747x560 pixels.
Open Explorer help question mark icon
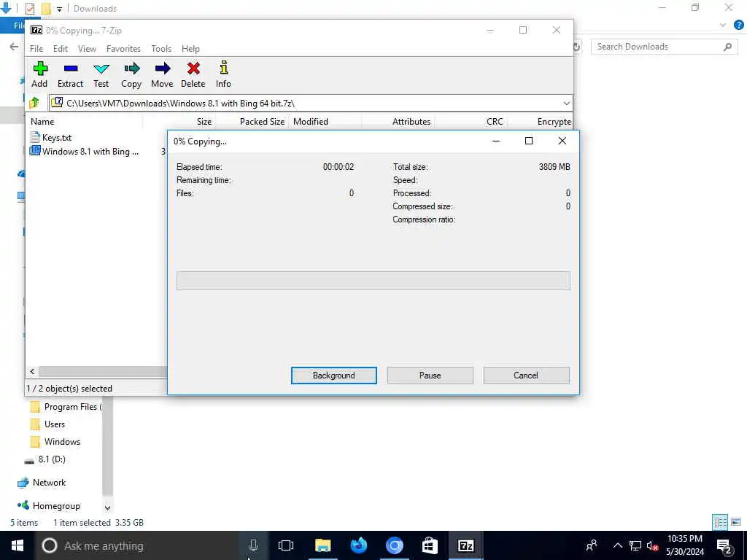(739, 26)
